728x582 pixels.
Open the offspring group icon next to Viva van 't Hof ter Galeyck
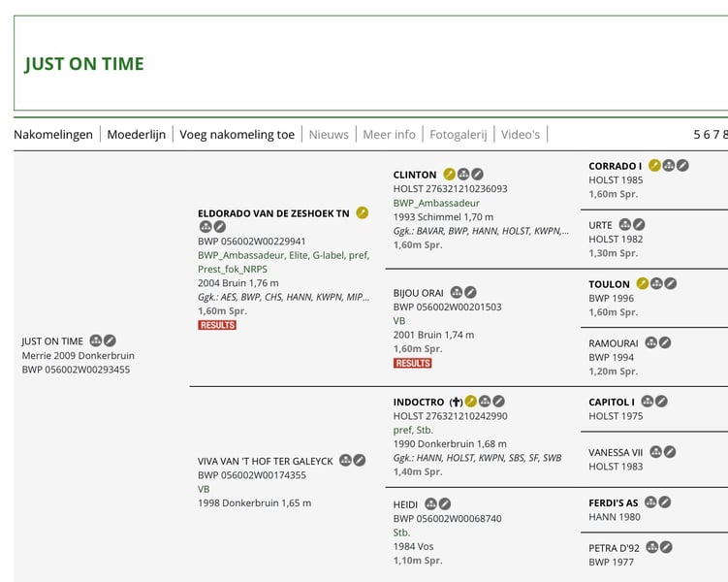coord(345,461)
